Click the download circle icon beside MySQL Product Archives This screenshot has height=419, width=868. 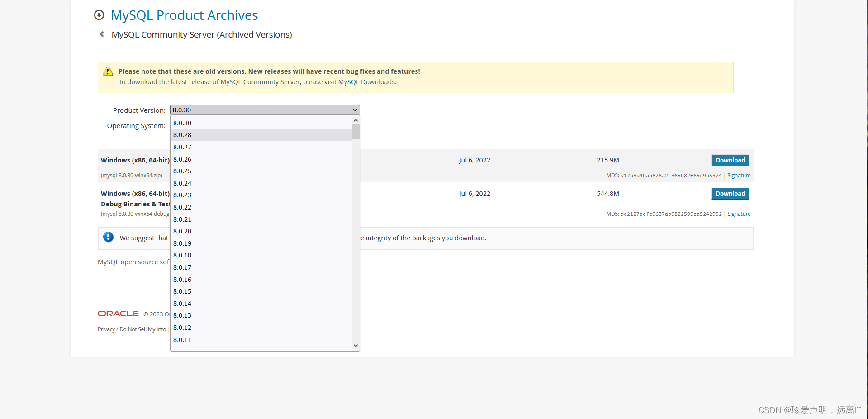click(99, 15)
